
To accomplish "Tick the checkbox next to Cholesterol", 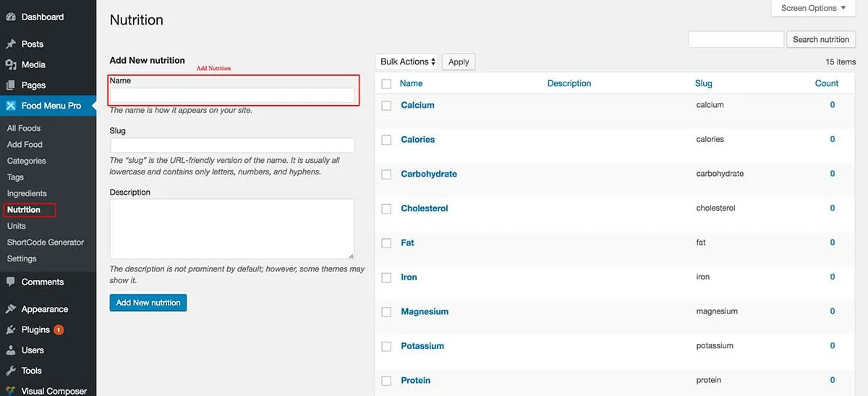I will click(x=386, y=209).
